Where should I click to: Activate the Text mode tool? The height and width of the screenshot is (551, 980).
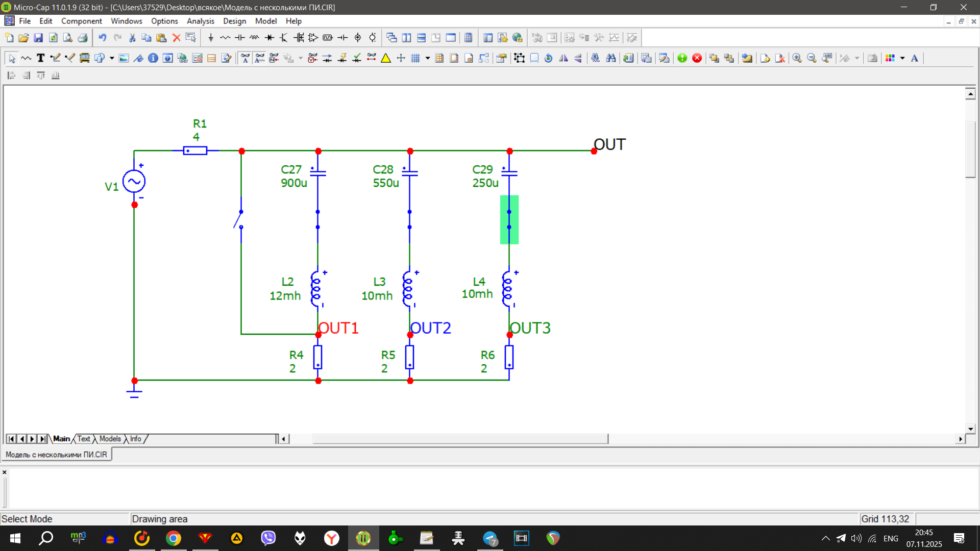(x=41, y=58)
